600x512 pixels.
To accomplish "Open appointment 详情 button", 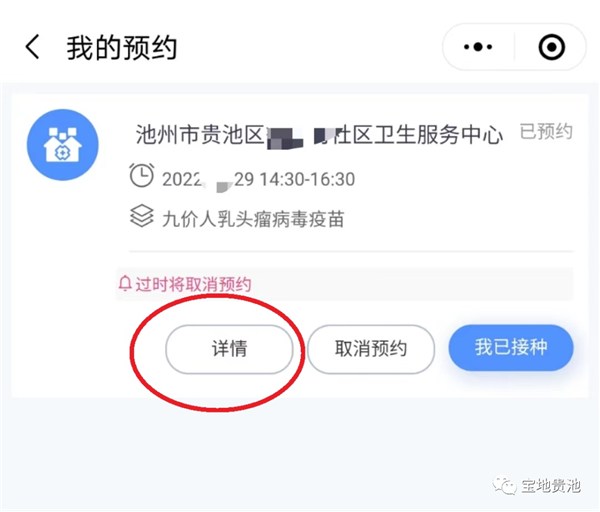I will tap(229, 349).
